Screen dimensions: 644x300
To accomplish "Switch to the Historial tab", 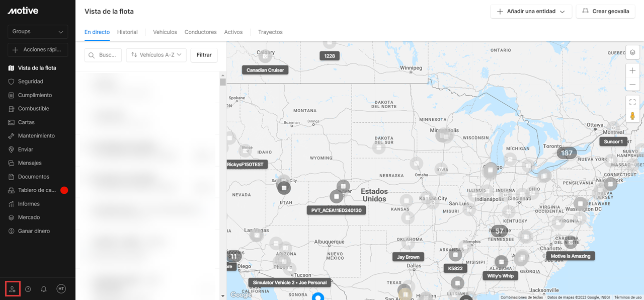I will pos(127,32).
